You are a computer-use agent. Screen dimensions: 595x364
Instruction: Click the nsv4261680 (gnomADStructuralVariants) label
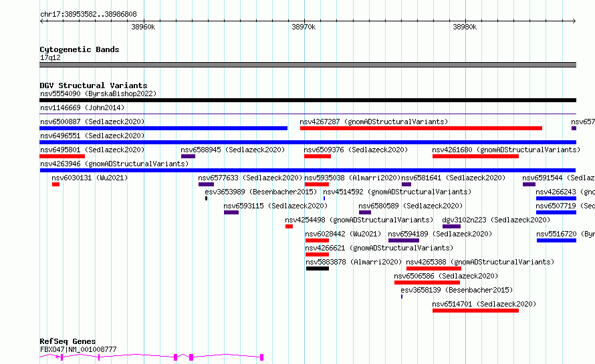[x=506, y=150]
